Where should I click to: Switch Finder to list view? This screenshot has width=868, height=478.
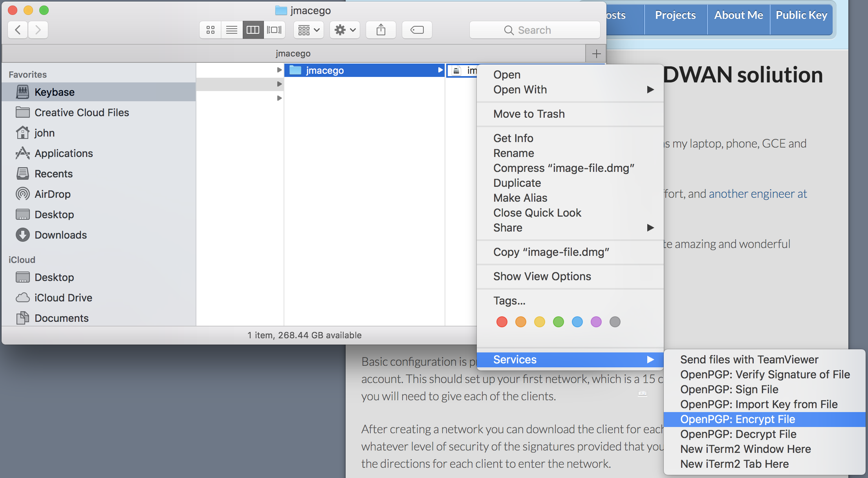232,30
